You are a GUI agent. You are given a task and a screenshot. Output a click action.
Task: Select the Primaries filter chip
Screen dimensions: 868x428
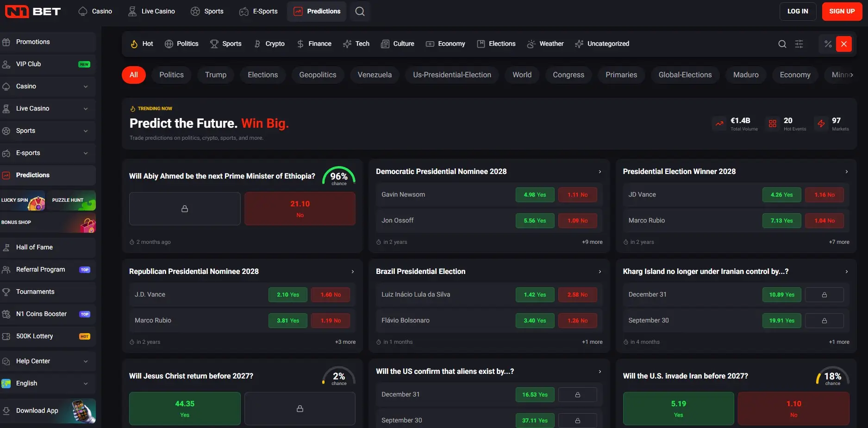(621, 75)
